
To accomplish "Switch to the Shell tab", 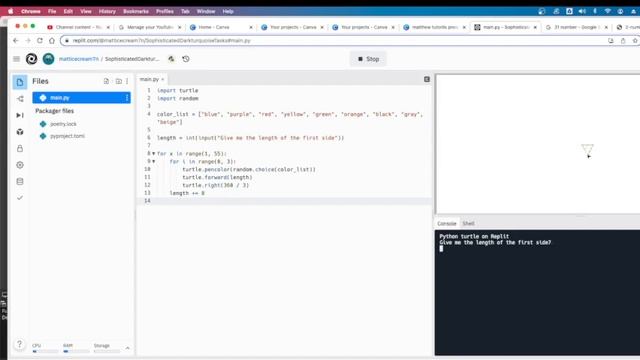I will 468,224.
